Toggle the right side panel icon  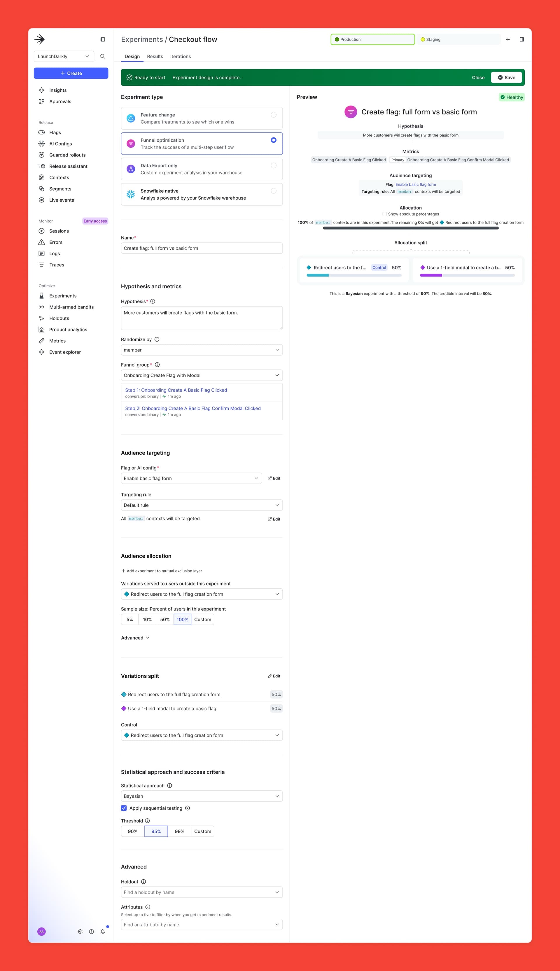coord(522,39)
